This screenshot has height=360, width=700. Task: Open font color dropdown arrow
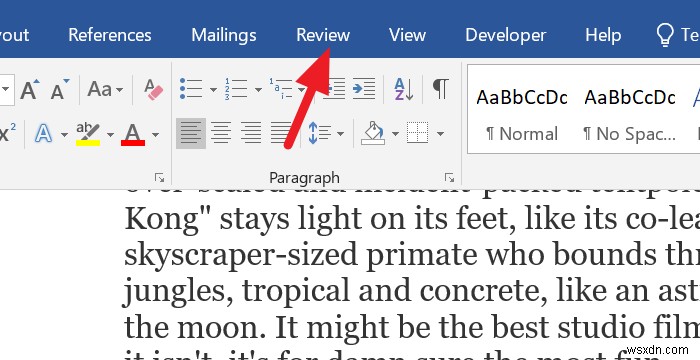click(x=155, y=134)
